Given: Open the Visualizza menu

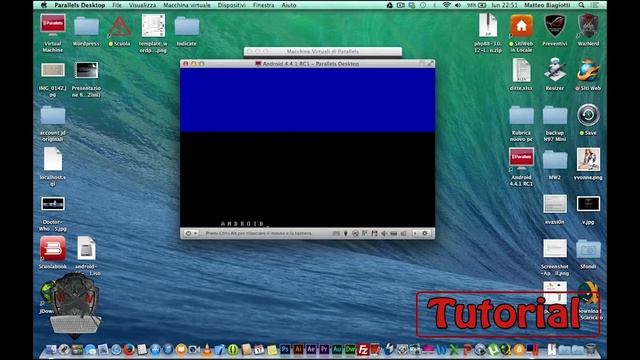Looking at the screenshot, I should [x=142, y=5].
